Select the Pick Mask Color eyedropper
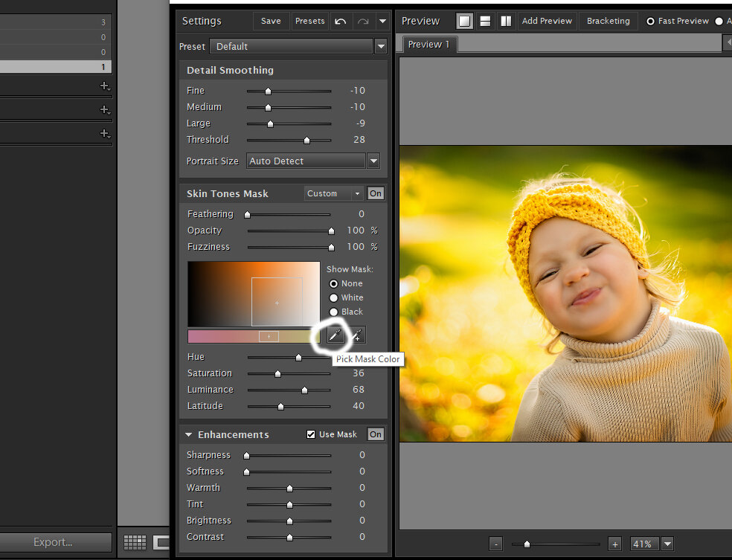The height and width of the screenshot is (560, 732). pos(334,335)
